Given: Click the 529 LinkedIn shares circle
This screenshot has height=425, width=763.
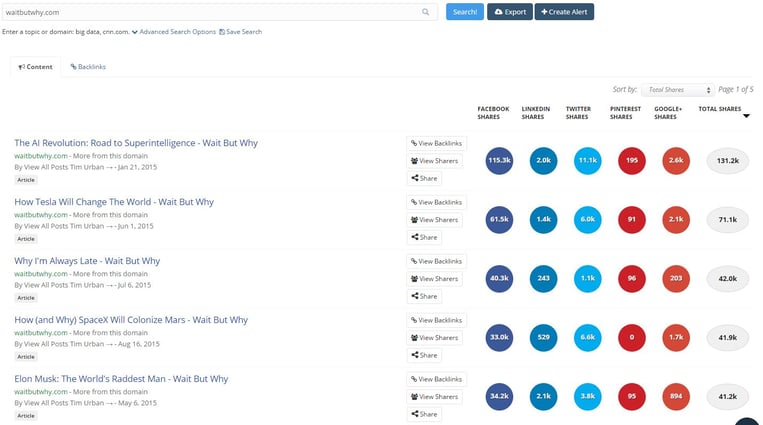Looking at the screenshot, I should point(544,337).
